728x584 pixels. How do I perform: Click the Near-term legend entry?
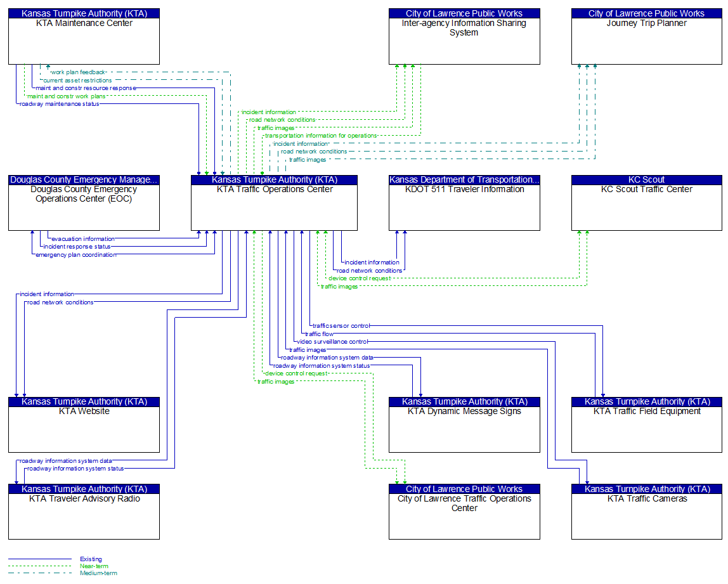(x=94, y=566)
